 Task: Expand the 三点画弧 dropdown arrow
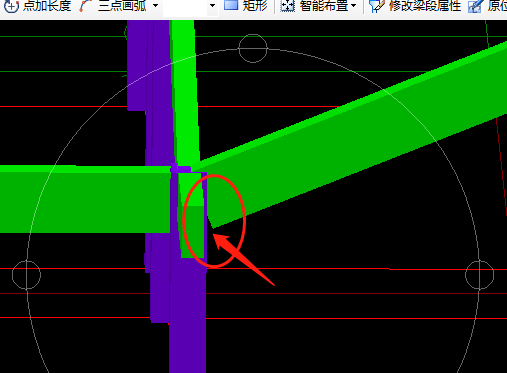pos(155,6)
